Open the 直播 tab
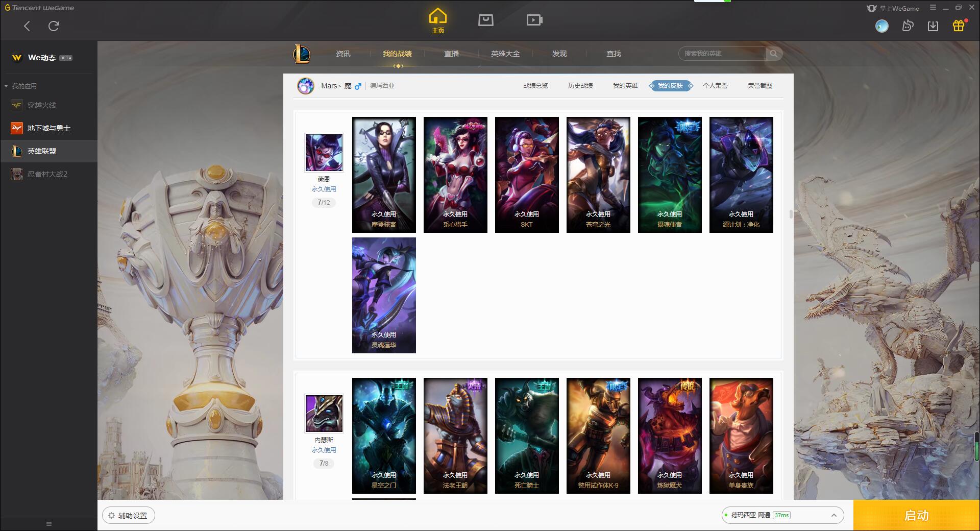Viewport: 980px width, 531px height. point(451,54)
